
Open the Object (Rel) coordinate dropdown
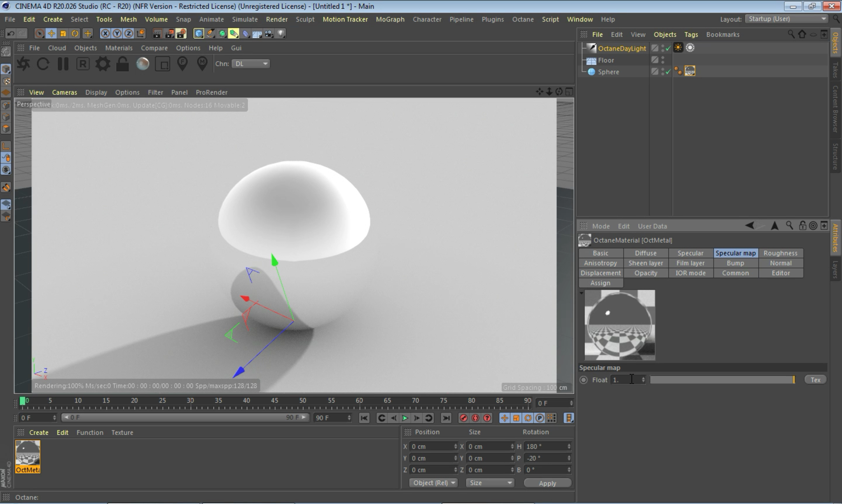pyautogui.click(x=433, y=483)
